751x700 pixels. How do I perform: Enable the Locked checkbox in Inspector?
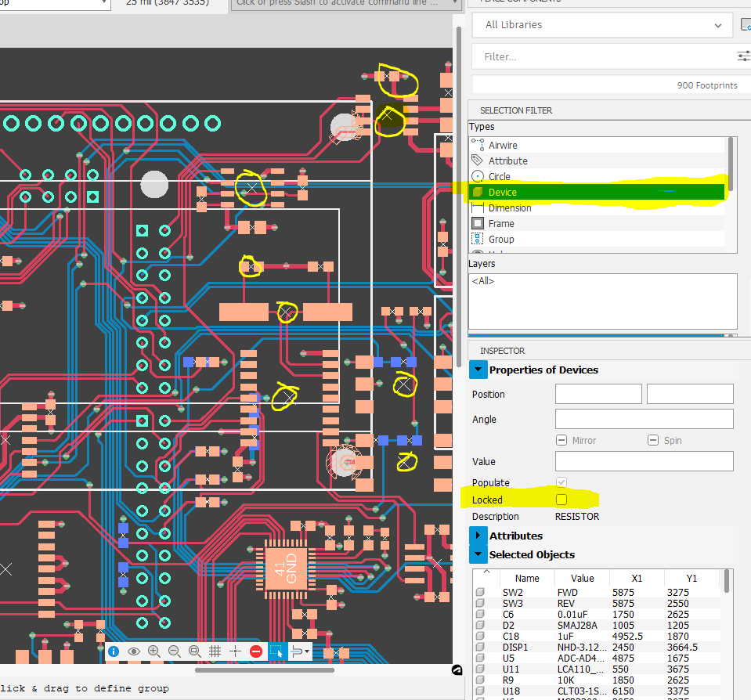point(561,499)
